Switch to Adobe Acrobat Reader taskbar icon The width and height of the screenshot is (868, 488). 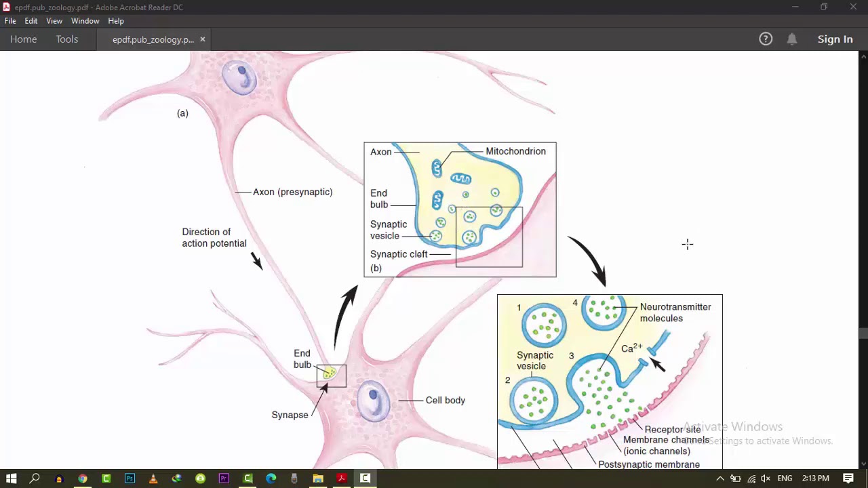click(x=342, y=479)
